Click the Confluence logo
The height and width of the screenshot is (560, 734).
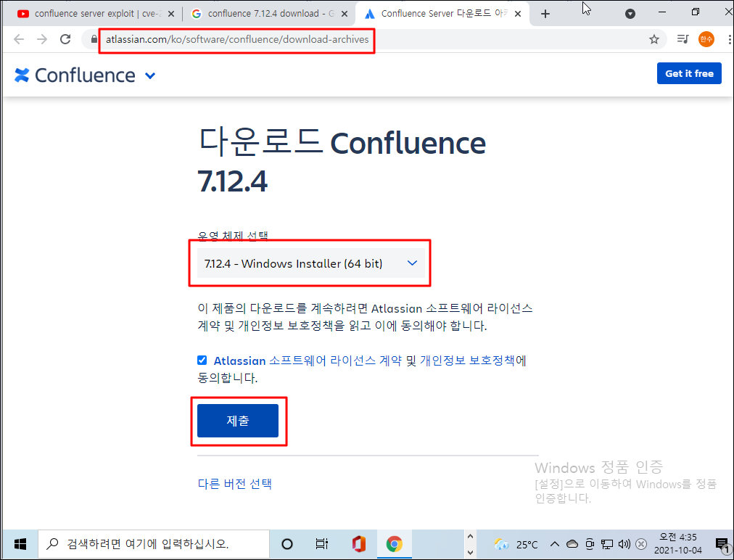(75, 75)
